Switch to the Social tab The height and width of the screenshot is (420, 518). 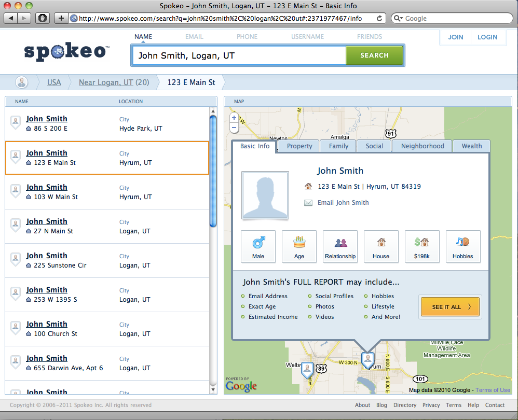(x=374, y=146)
